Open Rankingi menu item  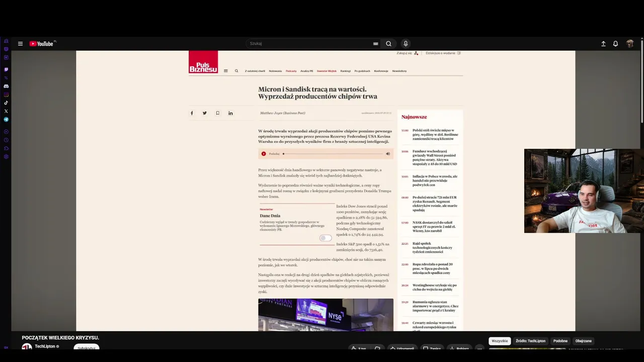[346, 71]
